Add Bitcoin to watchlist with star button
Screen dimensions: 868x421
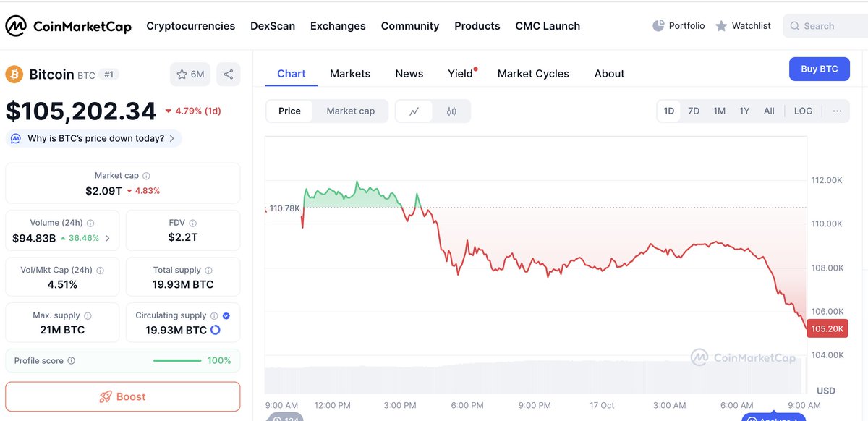click(190, 74)
